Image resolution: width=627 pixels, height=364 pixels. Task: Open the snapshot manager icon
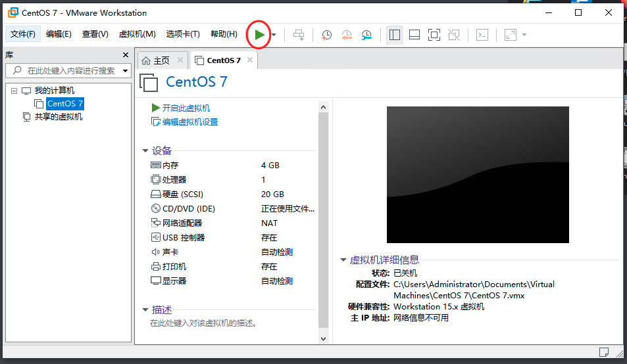point(366,35)
